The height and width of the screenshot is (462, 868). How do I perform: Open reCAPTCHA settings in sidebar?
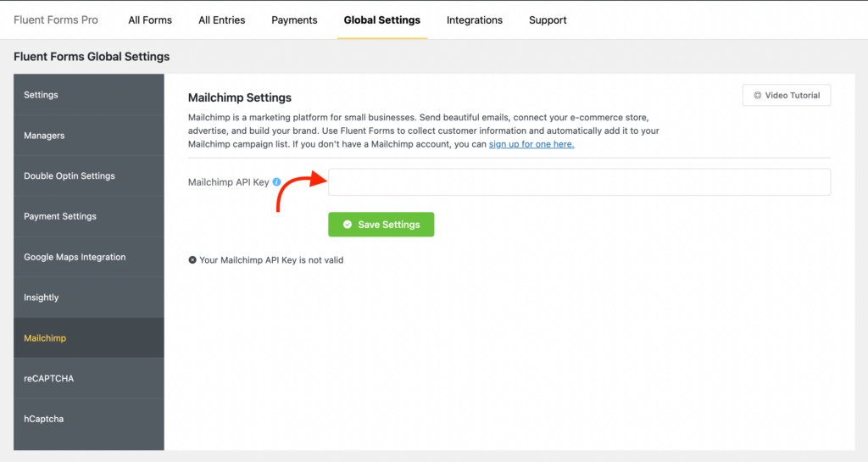[x=88, y=378]
